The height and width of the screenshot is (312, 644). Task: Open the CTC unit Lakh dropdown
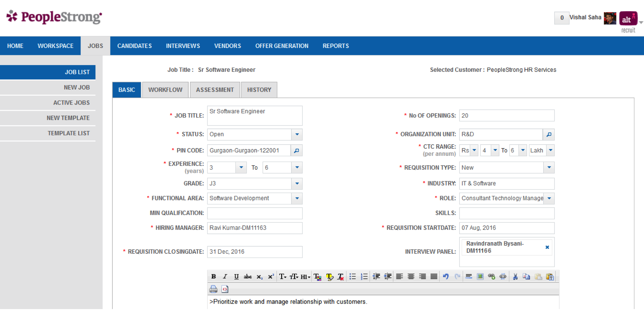point(551,150)
